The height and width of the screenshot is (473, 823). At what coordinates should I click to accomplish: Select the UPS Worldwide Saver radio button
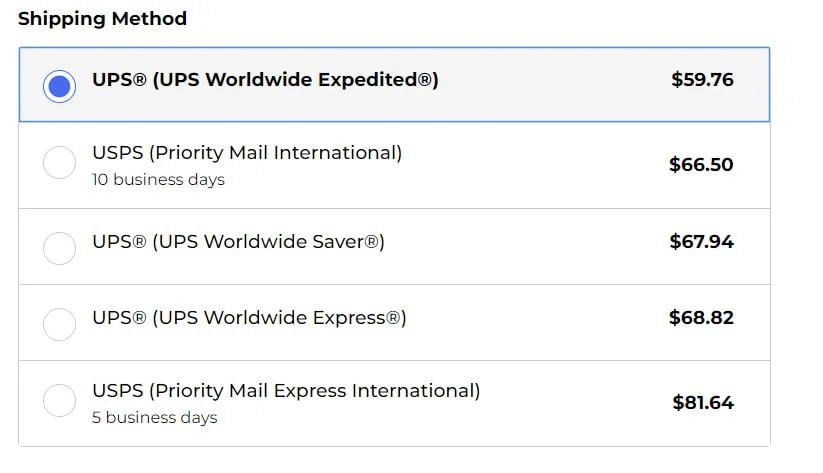pyautogui.click(x=60, y=248)
